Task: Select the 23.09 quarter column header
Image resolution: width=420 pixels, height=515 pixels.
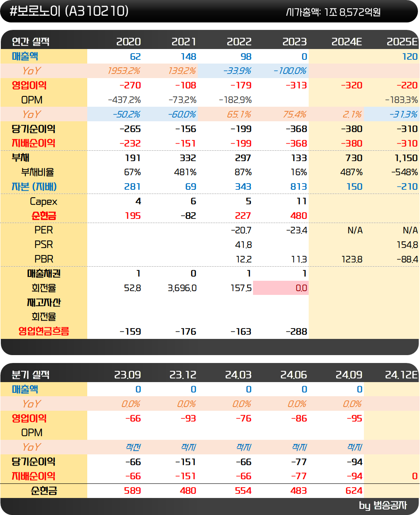Action: 128,375
